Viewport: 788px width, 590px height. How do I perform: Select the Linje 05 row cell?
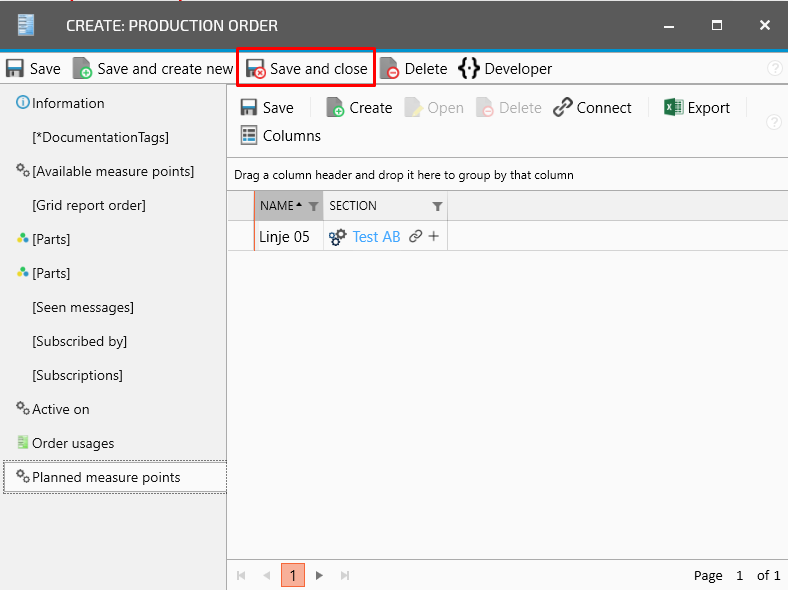tap(284, 237)
